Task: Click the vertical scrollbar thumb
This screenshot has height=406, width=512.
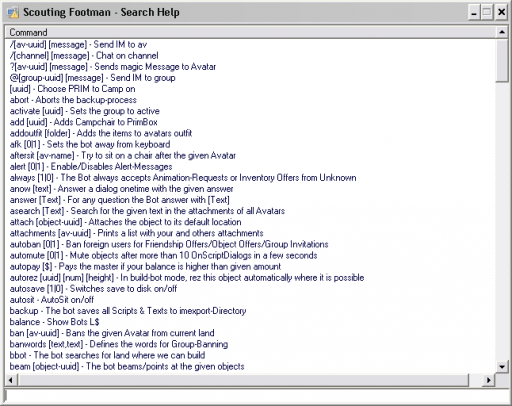Action: [x=502, y=60]
